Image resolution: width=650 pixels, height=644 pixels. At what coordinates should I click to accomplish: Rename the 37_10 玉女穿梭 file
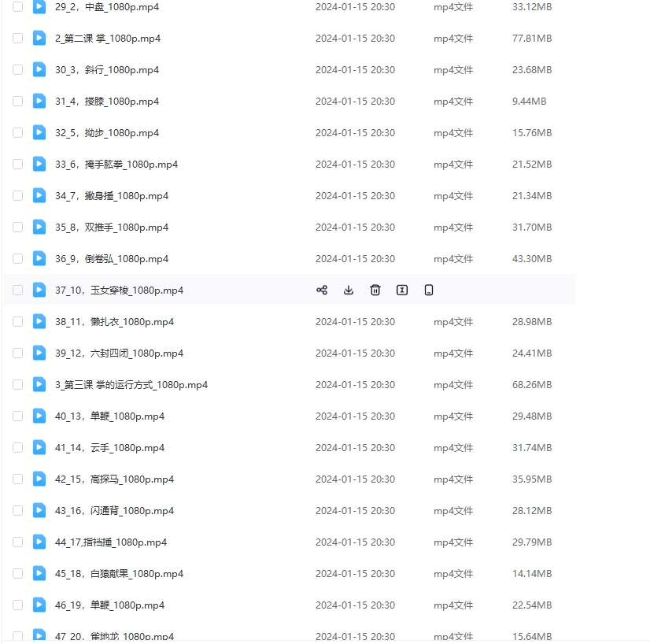click(x=402, y=290)
